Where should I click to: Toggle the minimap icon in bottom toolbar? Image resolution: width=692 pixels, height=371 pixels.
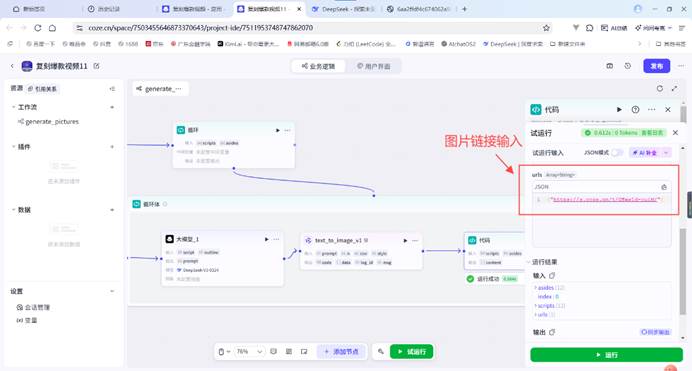click(304, 352)
